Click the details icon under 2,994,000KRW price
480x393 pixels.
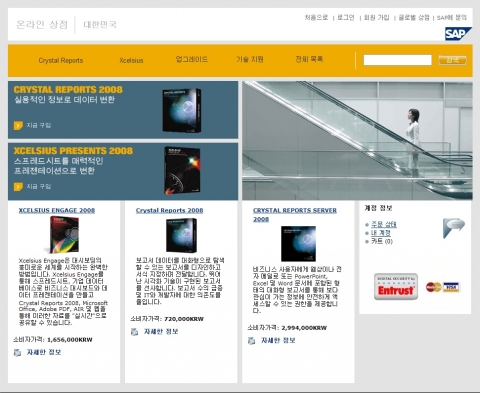coord(252,341)
